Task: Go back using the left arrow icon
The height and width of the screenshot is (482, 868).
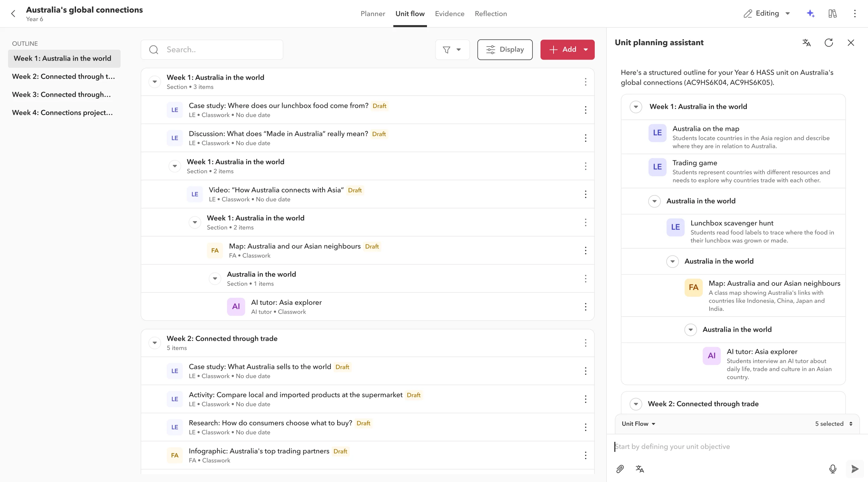Action: pyautogui.click(x=13, y=13)
